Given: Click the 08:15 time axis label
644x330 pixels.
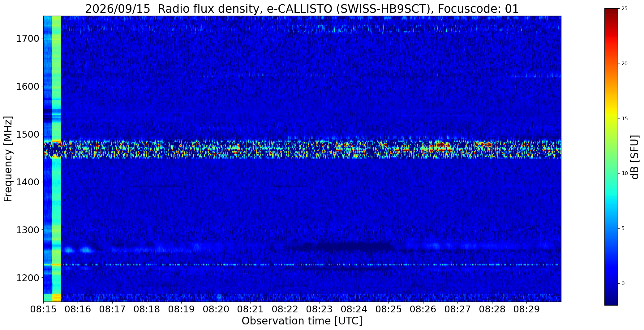Looking at the screenshot, I should pyautogui.click(x=43, y=309).
